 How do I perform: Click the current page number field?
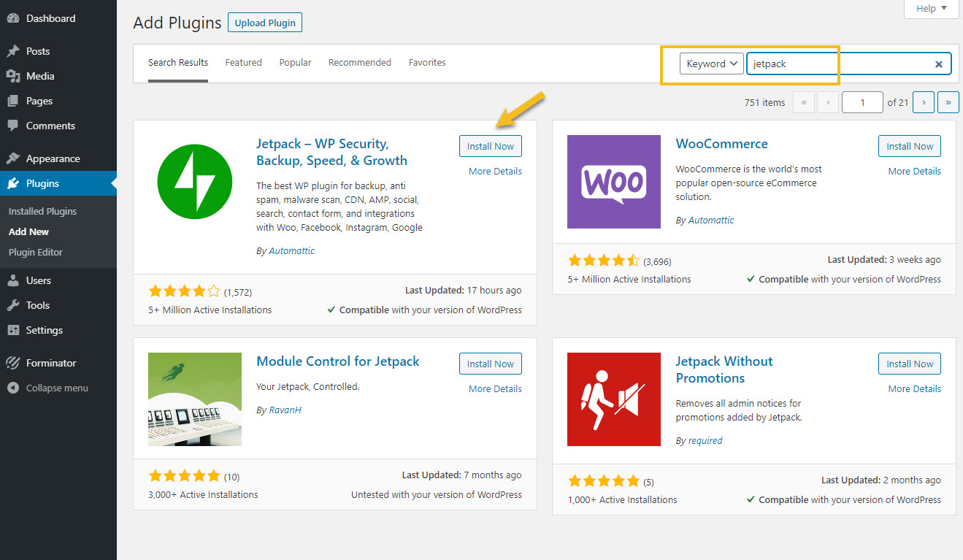862,102
